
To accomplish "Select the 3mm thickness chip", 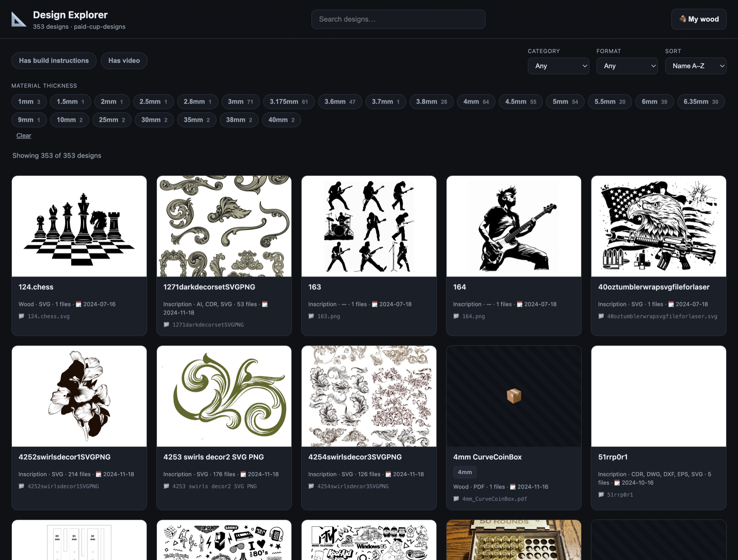I will [241, 102].
